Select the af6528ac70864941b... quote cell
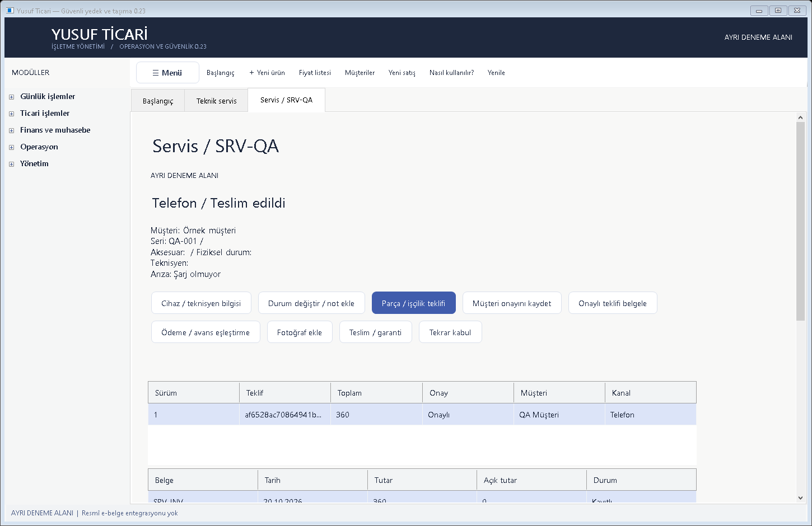Viewport: 812px width, 526px height. pos(285,415)
